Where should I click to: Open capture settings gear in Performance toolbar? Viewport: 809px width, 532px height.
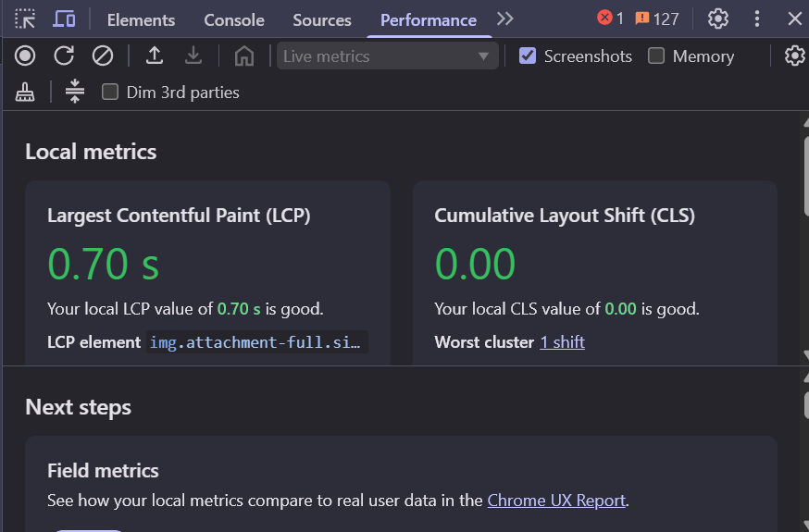tap(794, 56)
